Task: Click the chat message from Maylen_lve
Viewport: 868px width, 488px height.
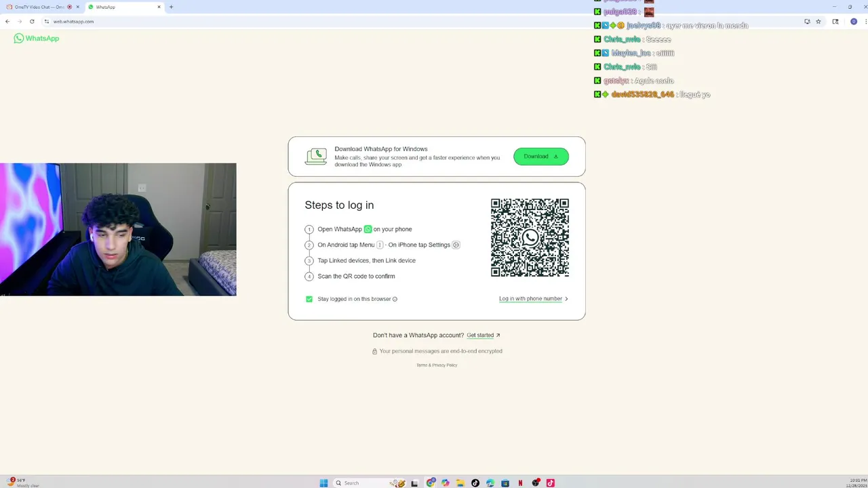Action: pyautogui.click(x=634, y=53)
